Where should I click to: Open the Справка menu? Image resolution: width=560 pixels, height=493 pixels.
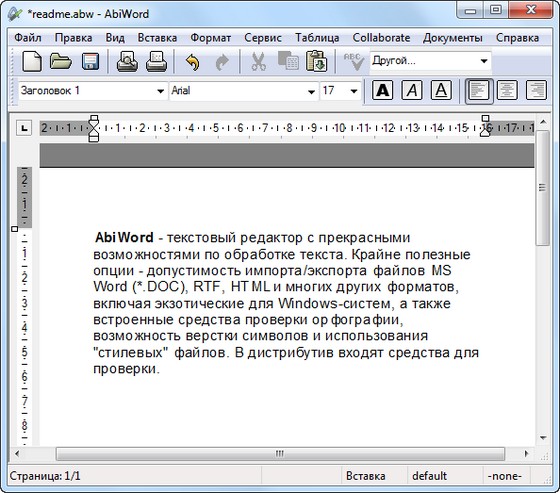click(x=517, y=38)
